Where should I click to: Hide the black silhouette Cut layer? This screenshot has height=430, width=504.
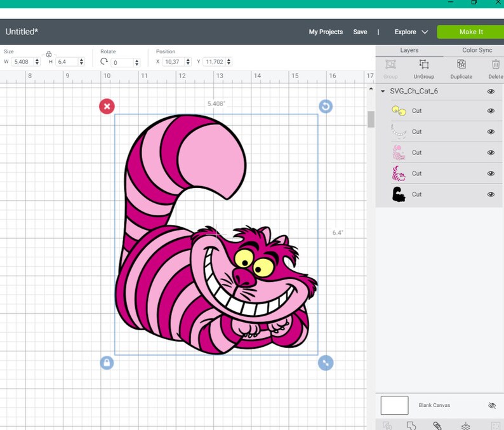[x=491, y=194]
